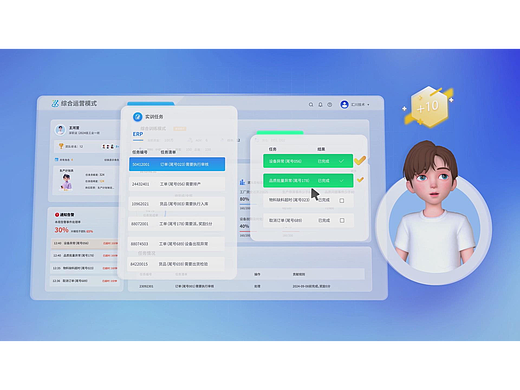Viewport: 520px width, 390px height.
Task: Select task row 88074503
Action: (177, 244)
